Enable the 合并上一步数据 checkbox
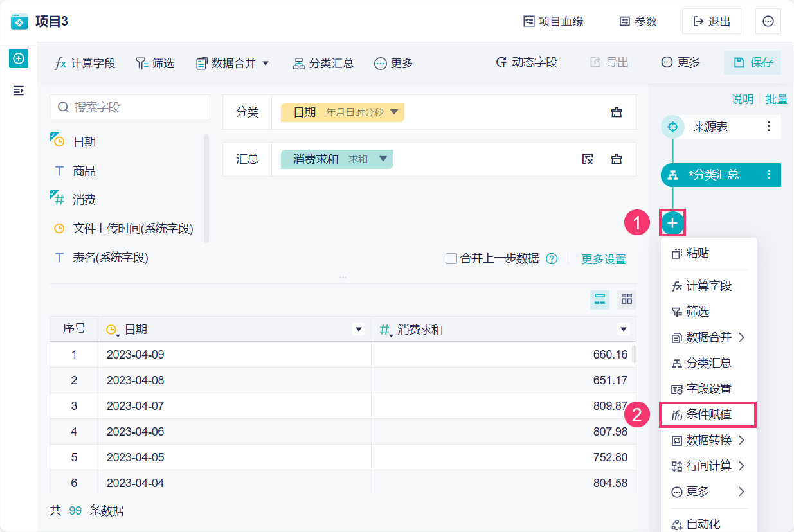The image size is (794, 532). 451,259
